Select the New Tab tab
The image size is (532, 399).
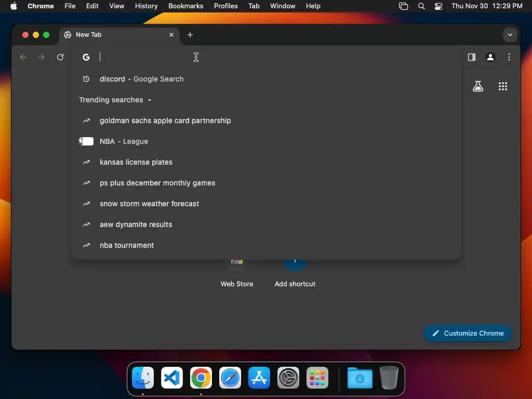click(119, 35)
